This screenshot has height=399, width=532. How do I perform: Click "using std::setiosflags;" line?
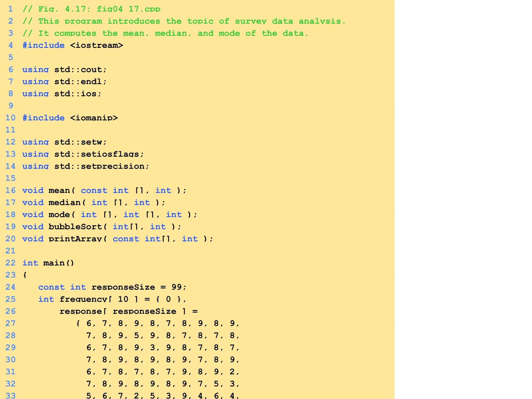click(83, 154)
